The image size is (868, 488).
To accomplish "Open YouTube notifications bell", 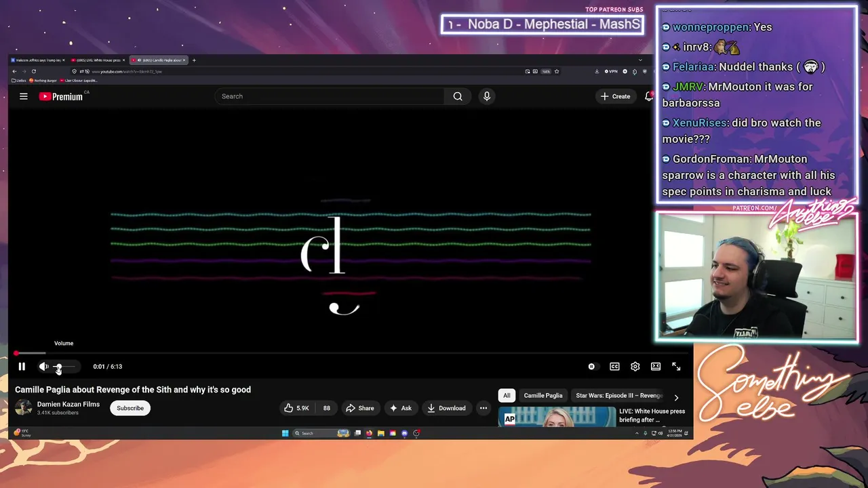I will [x=649, y=96].
